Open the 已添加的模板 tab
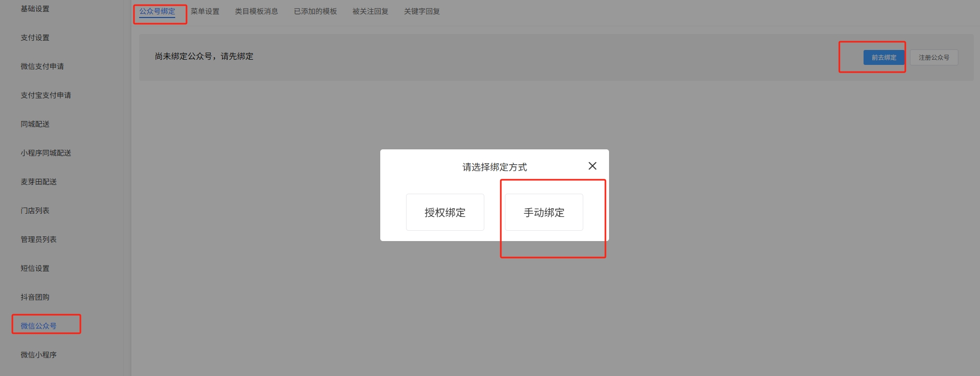The height and width of the screenshot is (376, 980). [x=315, y=11]
